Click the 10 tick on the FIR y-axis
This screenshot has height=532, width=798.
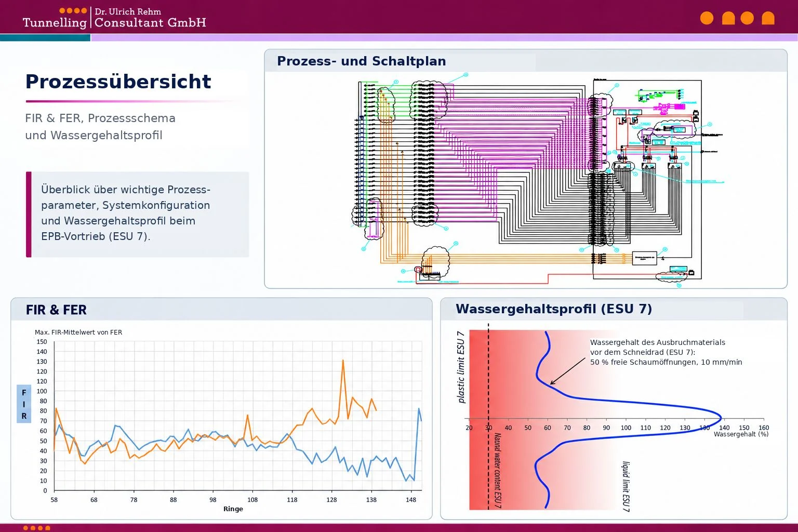[44, 481]
